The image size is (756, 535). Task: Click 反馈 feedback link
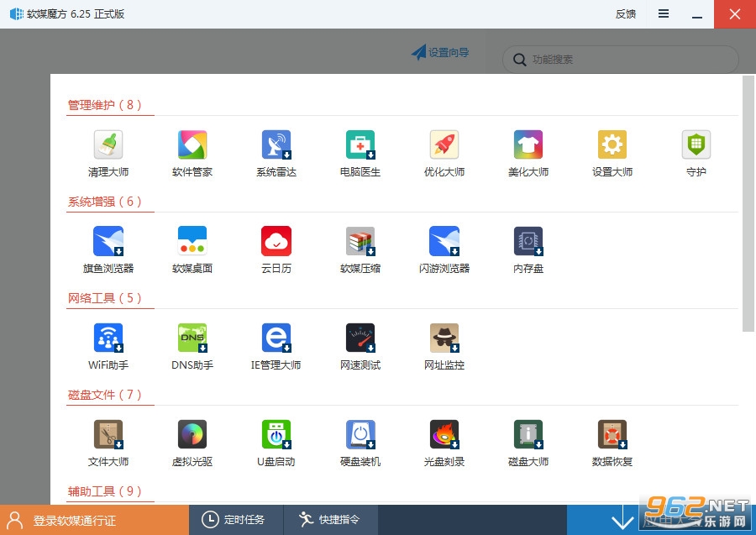(625, 14)
